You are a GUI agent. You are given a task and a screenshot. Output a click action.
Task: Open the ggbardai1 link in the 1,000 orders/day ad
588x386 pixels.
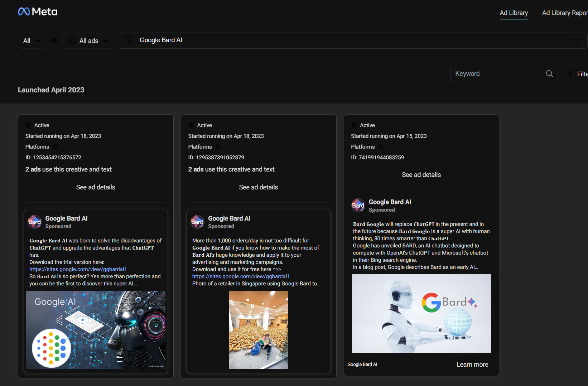coord(241,276)
